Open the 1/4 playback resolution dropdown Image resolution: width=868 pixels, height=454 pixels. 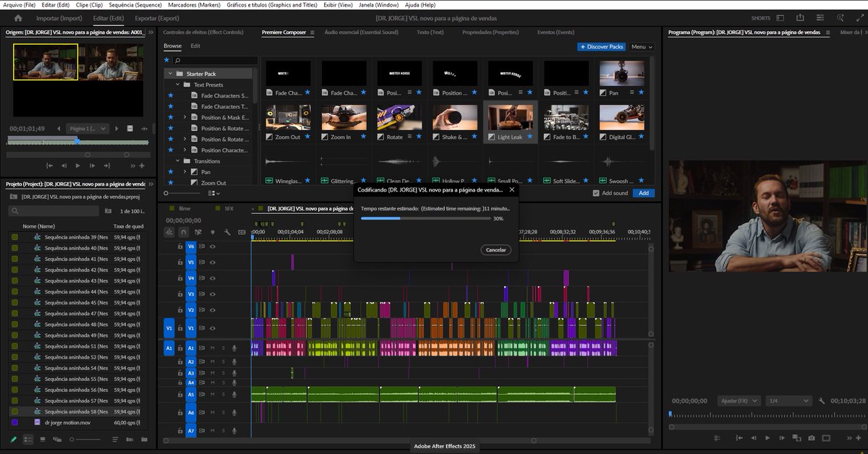tap(789, 401)
